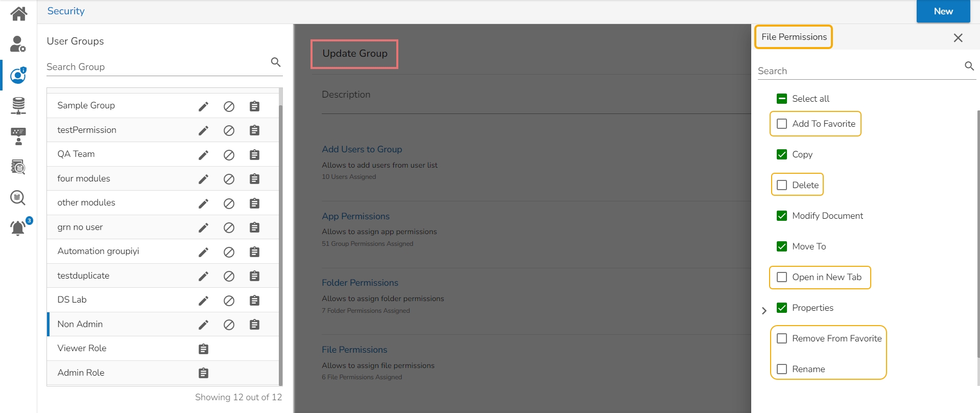The image size is (980, 413).
Task: Select the user groups security sidebar icon
Action: (18, 75)
